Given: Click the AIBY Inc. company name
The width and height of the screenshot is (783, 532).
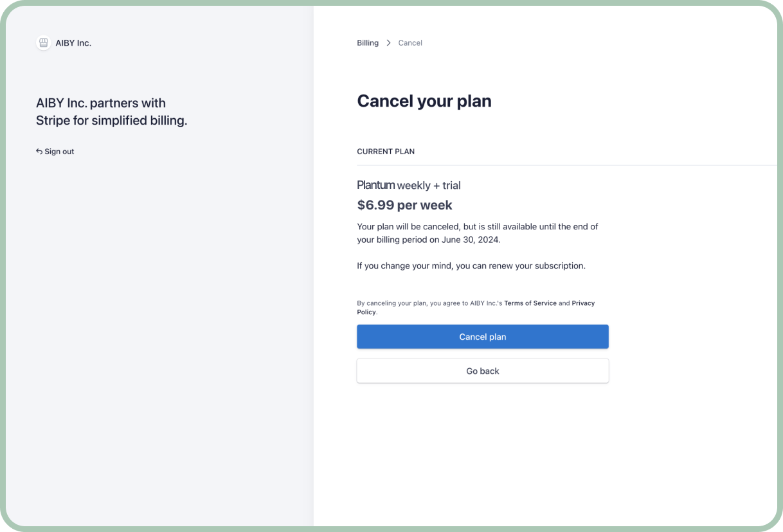Looking at the screenshot, I should tap(73, 43).
